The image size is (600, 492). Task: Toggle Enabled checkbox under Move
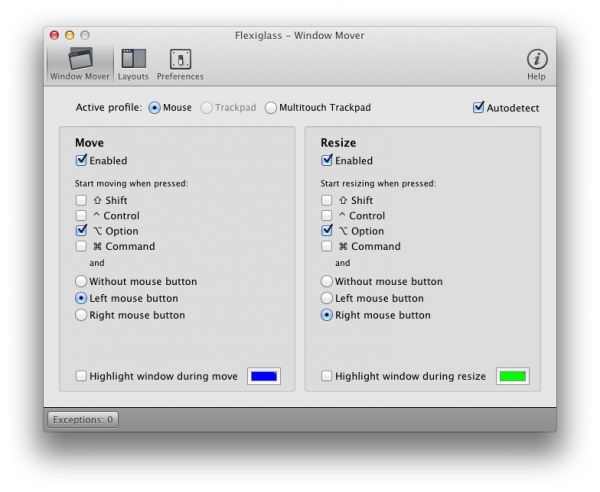81,160
